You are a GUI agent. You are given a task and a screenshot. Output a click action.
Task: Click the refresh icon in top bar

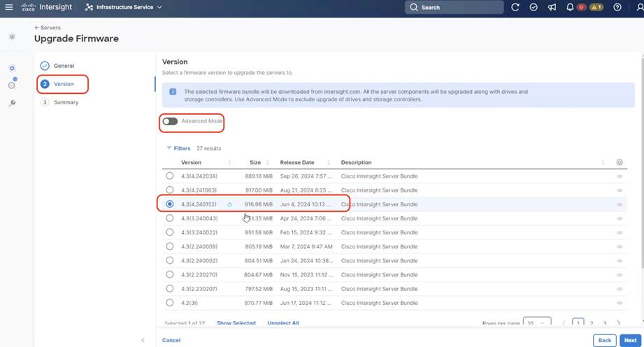pyautogui.click(x=515, y=8)
